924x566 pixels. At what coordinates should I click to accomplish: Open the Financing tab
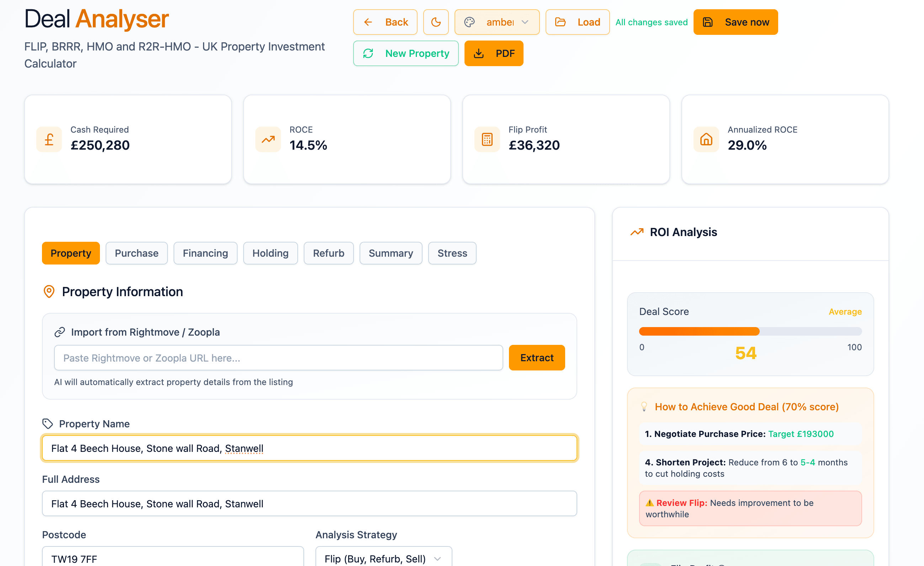pyautogui.click(x=205, y=253)
